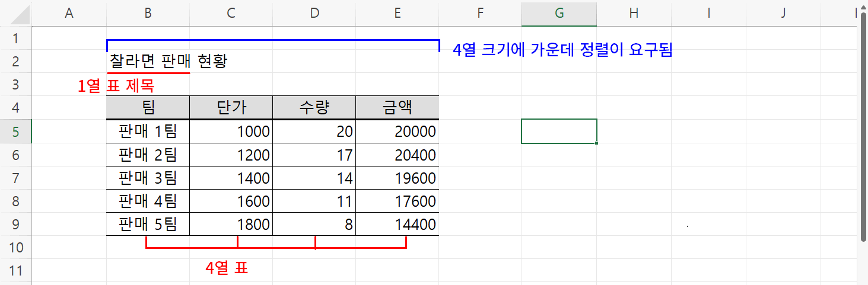Click the quantity cell showing 14

click(314, 178)
